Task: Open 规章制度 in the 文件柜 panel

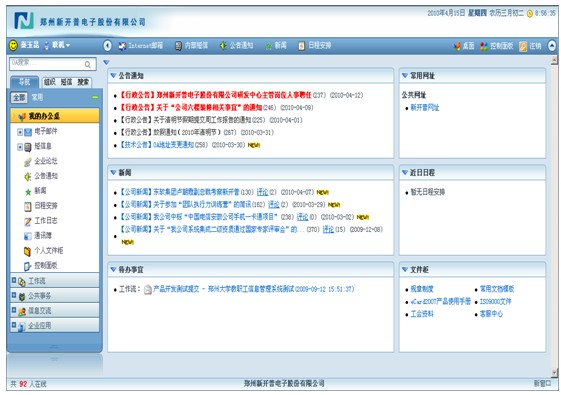Action: [x=422, y=289]
